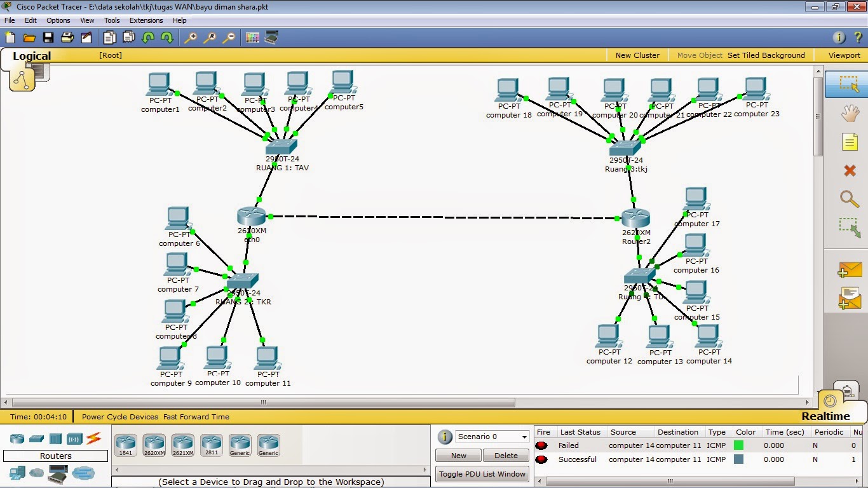Open the Extensions menu
This screenshot has height=488, width=868.
click(146, 20)
